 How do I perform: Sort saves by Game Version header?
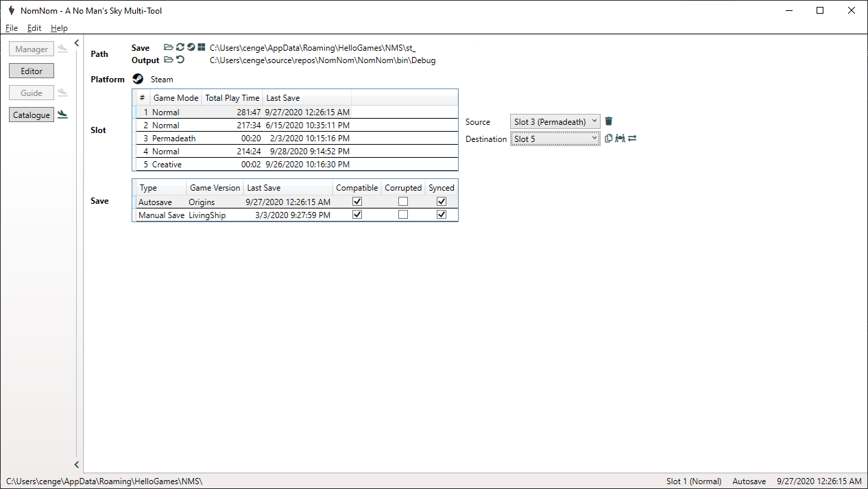(215, 187)
